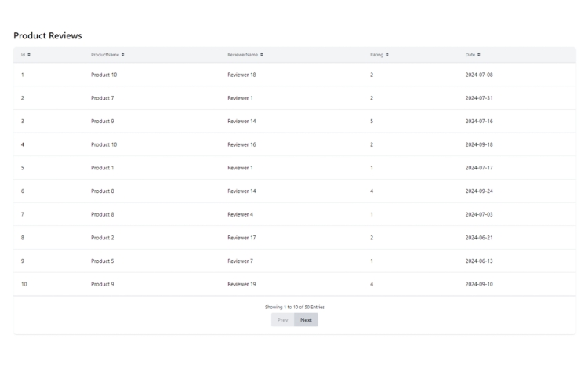The width and height of the screenshot is (588, 368).
Task: Select Product 1 cell
Action: click(102, 168)
